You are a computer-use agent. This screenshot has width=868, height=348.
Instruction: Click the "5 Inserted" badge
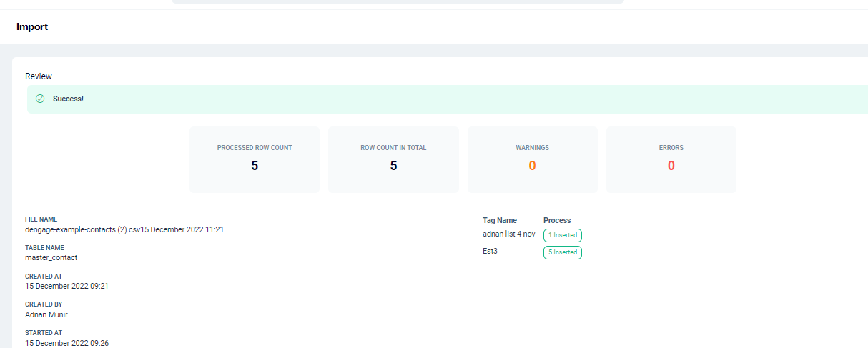coord(562,252)
